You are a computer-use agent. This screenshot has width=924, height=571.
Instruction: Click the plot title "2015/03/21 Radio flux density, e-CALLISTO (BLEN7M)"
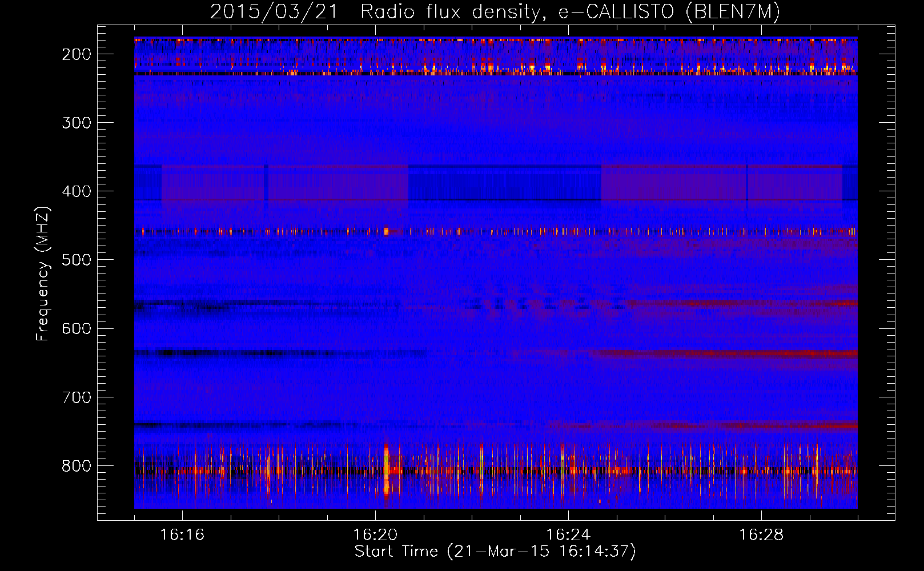(495, 11)
